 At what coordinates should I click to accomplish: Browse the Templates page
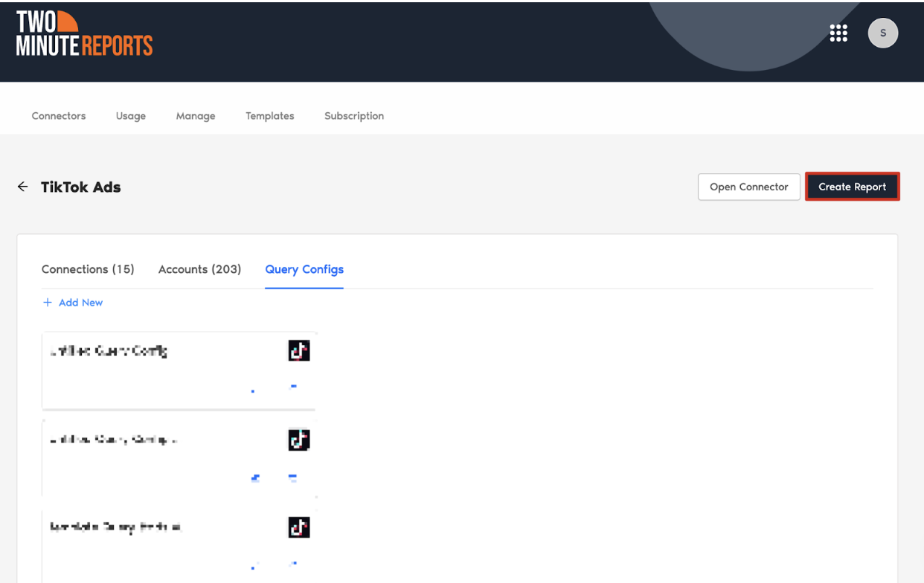point(270,116)
